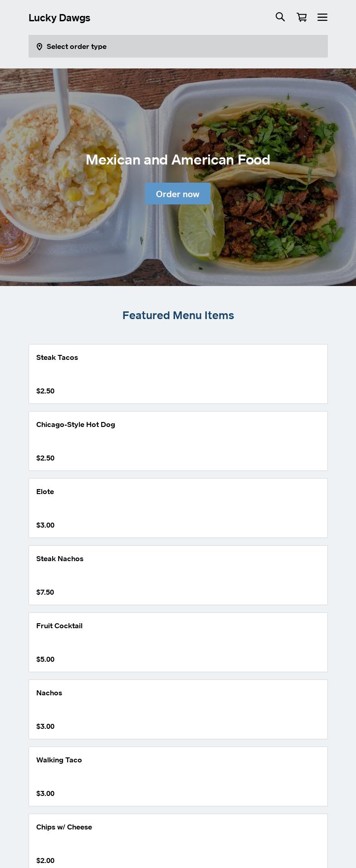Click the location pin icon
This screenshot has height=868, width=356.
click(39, 47)
